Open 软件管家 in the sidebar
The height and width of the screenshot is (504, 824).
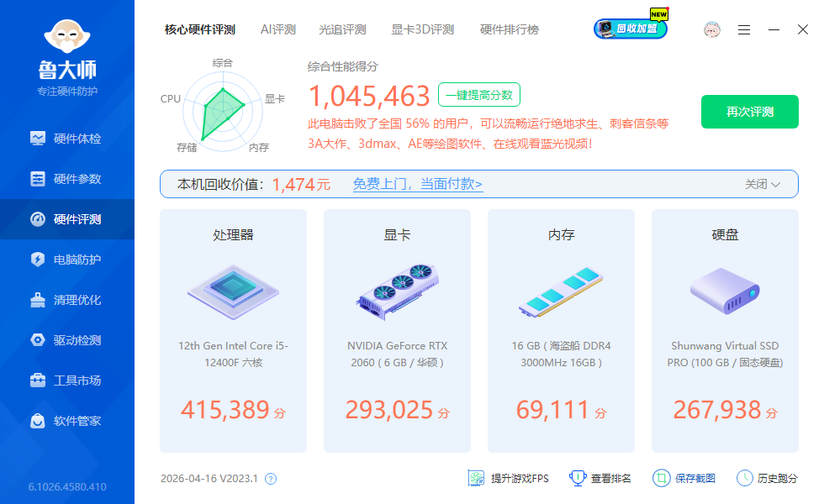[x=67, y=421]
